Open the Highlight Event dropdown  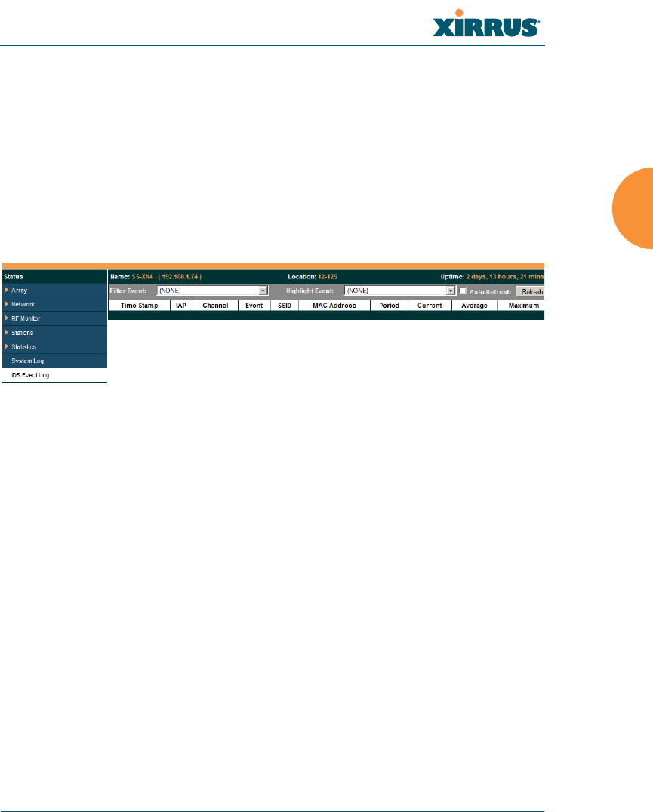pyautogui.click(x=400, y=291)
